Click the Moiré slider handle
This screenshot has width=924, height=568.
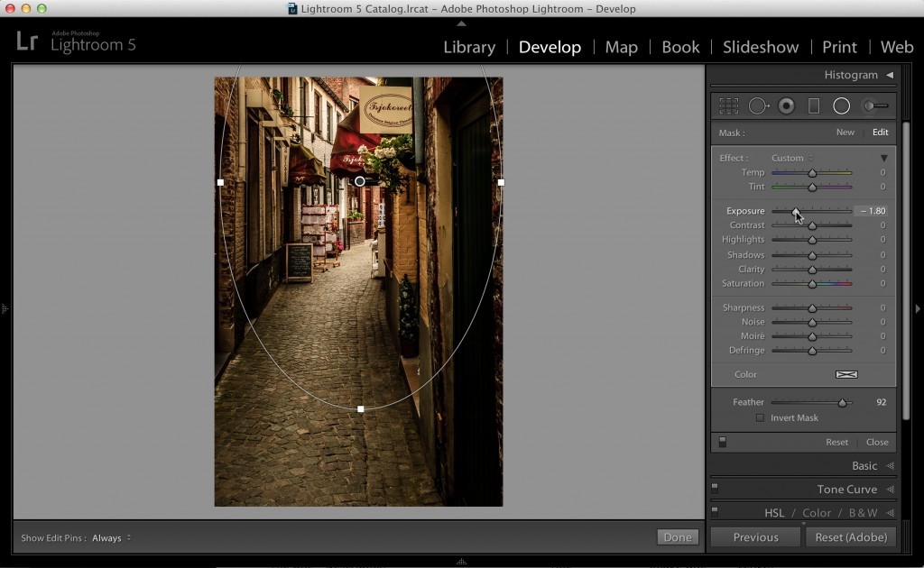[x=812, y=336]
